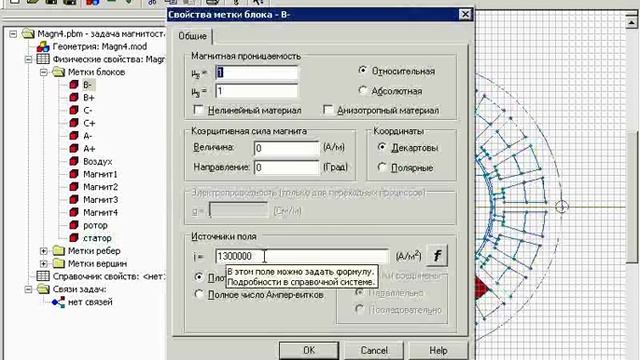Select the статор label in the tree
Viewport: 640px width, 360px height.
click(x=97, y=238)
